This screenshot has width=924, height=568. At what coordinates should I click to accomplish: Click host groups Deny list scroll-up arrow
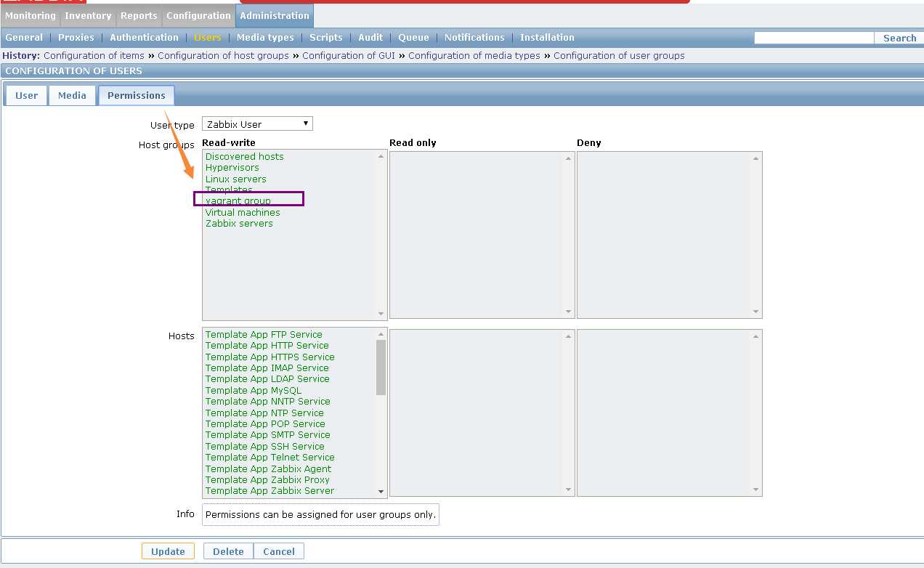point(755,158)
